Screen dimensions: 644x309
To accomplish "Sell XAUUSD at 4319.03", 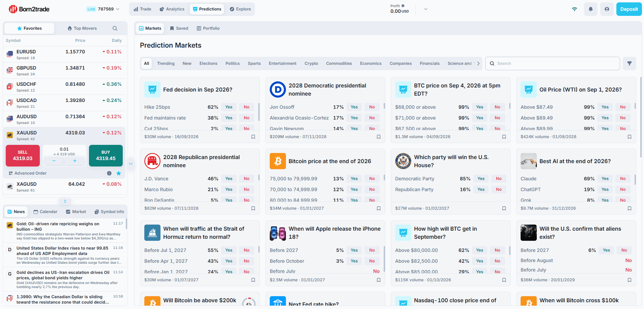I will (23, 156).
